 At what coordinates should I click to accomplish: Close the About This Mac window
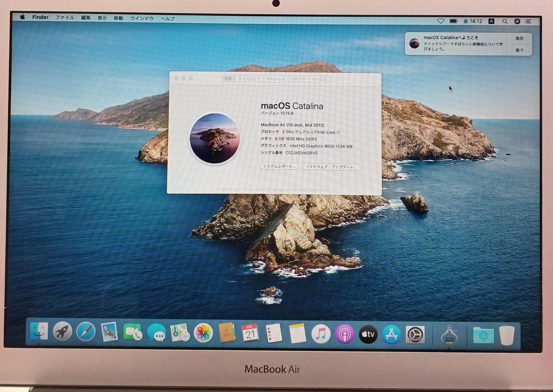click(176, 78)
